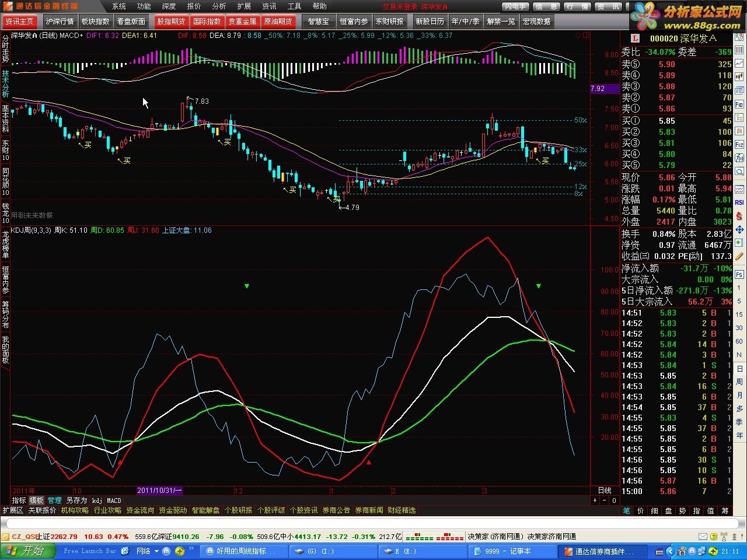Click the plus zoom button below 日线
Viewport: 747px width, 560px height.
(x=595, y=501)
